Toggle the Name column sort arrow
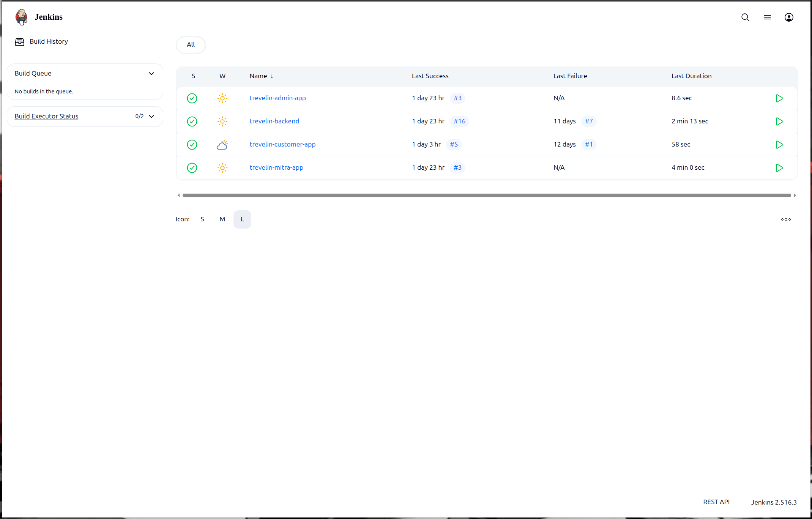This screenshot has height=519, width=812. [x=272, y=76]
